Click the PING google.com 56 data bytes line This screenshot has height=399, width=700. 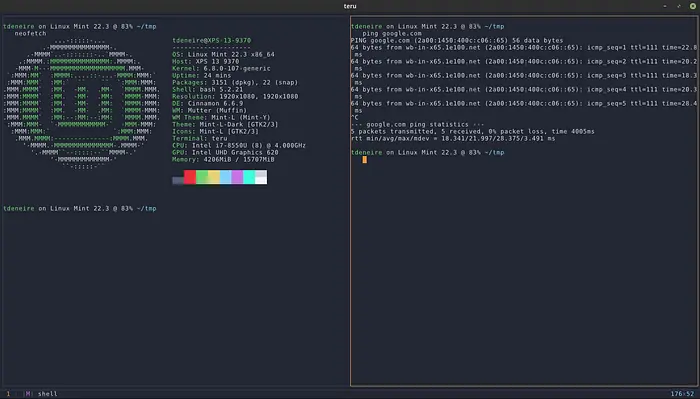point(457,40)
